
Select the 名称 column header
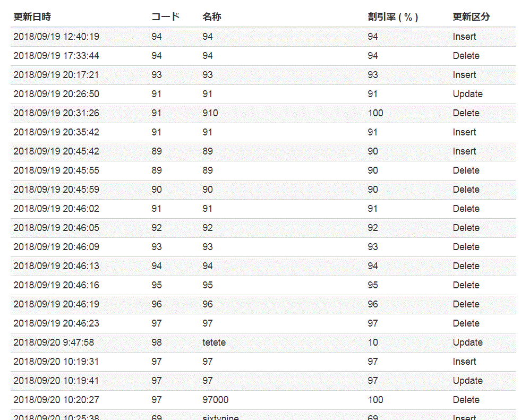tap(212, 16)
